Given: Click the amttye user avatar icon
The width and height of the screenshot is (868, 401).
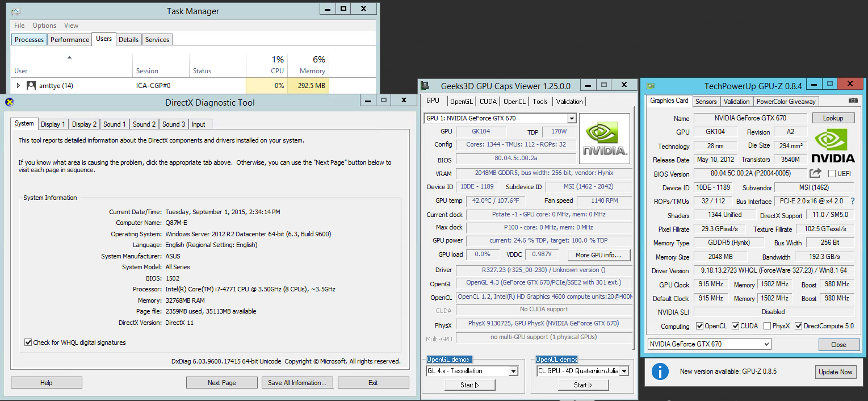Looking at the screenshot, I should pyautogui.click(x=31, y=86).
